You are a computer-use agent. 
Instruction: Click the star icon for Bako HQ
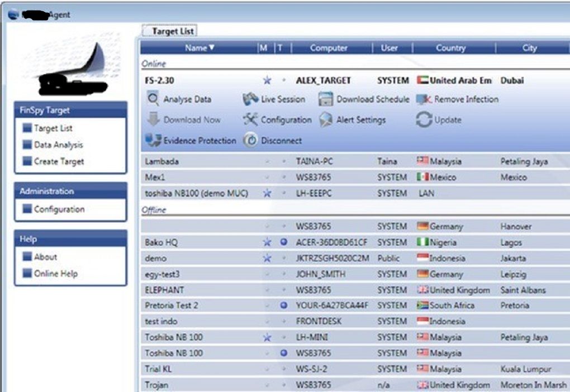267,242
